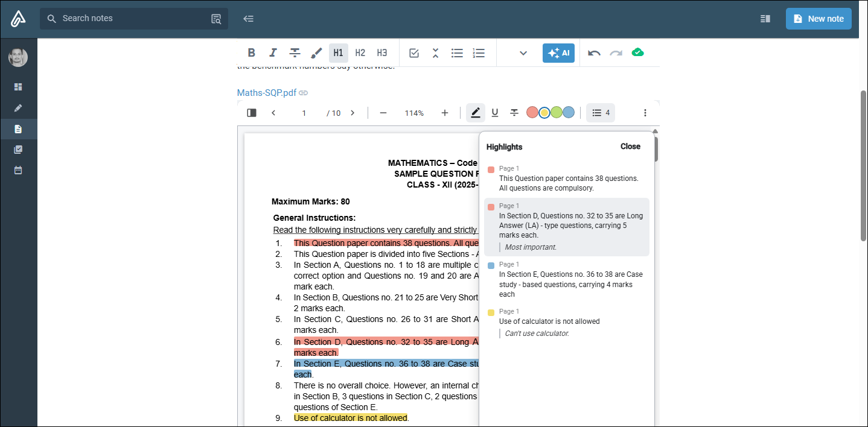The width and height of the screenshot is (868, 427).
Task: Open the dashboard sidebar icon
Action: coord(18,87)
